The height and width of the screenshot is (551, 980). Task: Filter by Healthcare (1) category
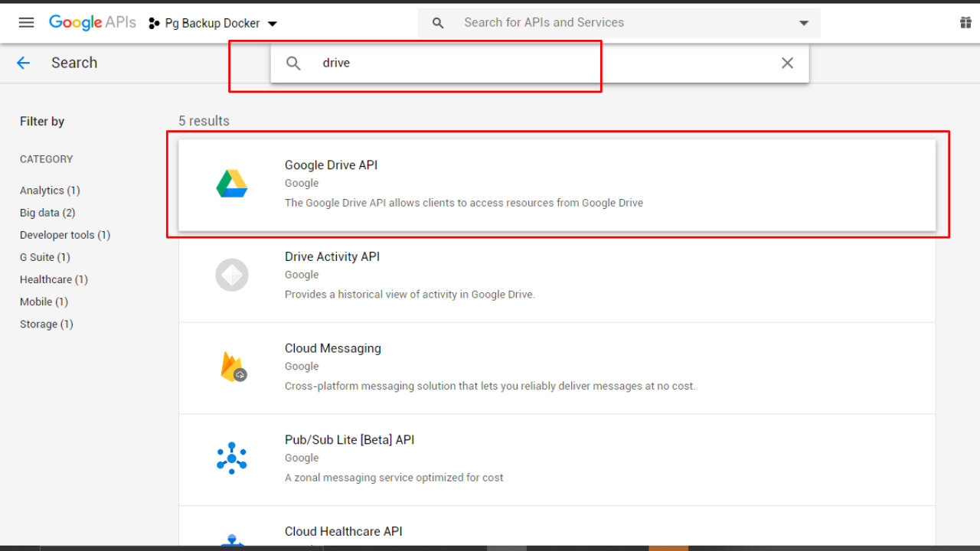tap(54, 279)
